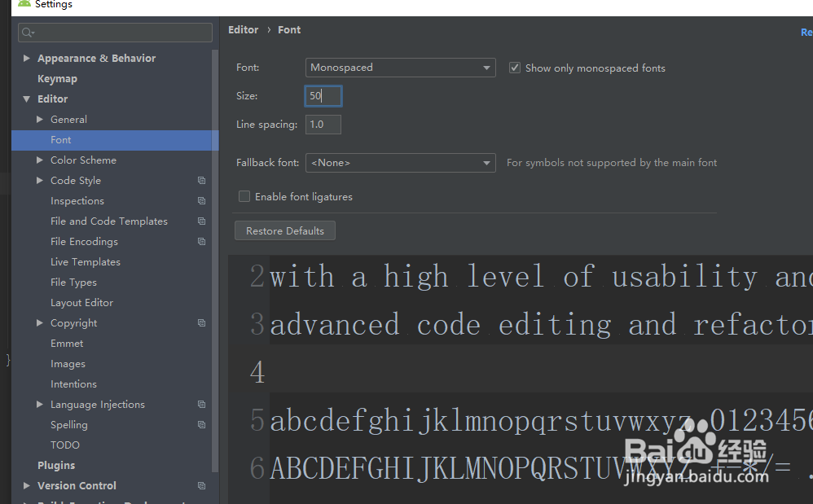Screen dimensions: 813x504
Task: Open Images settings
Action: pyautogui.click(x=68, y=364)
